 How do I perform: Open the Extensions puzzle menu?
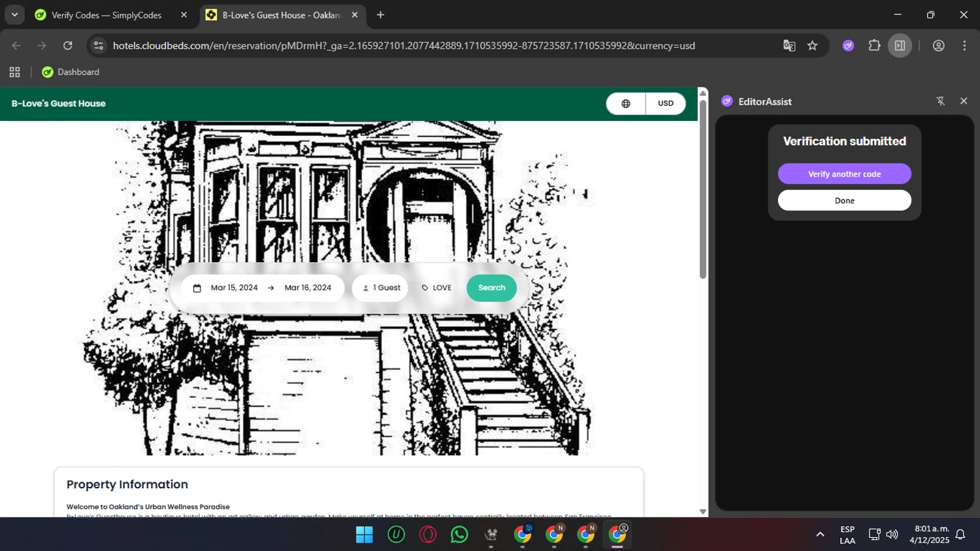coord(874,46)
